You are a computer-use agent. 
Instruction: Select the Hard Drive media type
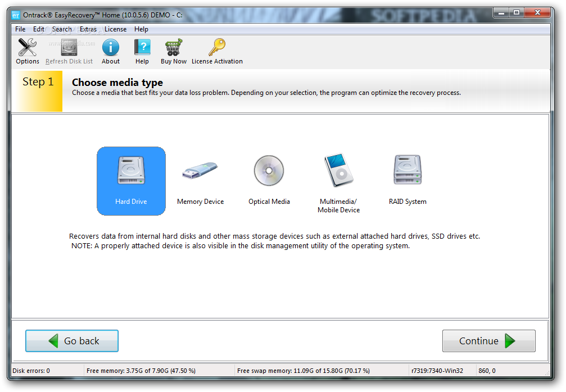click(x=131, y=181)
